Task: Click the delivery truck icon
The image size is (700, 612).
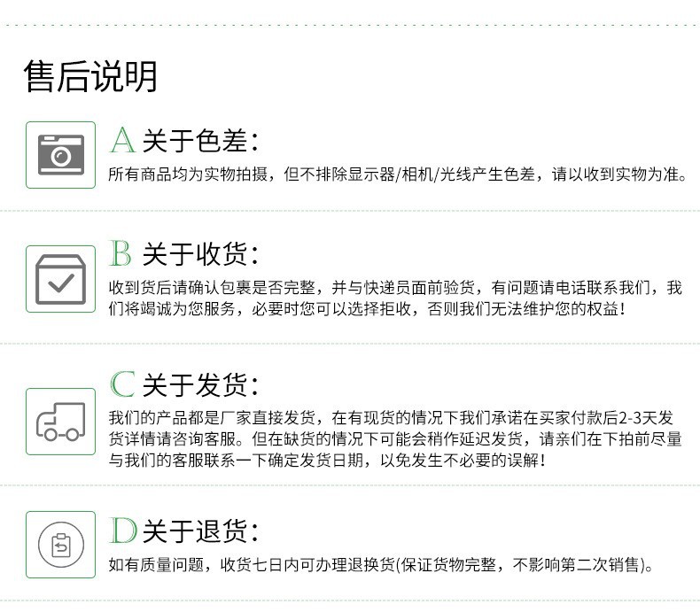Action: pyautogui.click(x=60, y=422)
